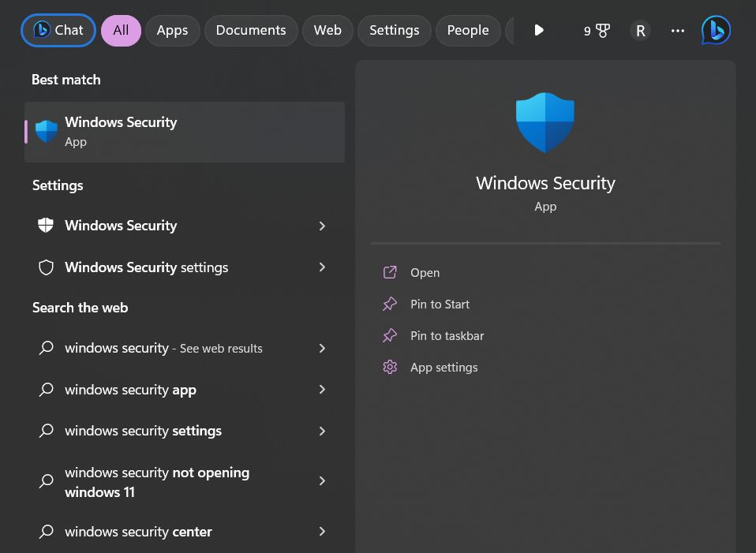Click magnifier icon beside windows security app
756x553 pixels.
(x=47, y=389)
